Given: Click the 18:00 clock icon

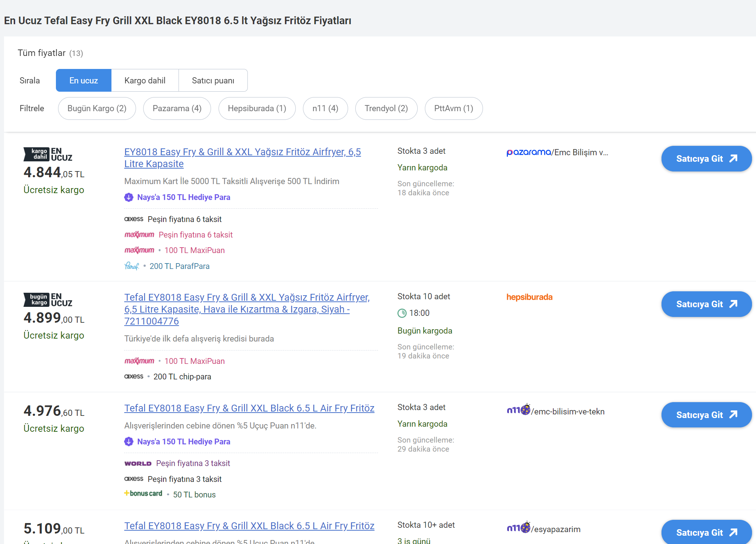Looking at the screenshot, I should point(402,313).
